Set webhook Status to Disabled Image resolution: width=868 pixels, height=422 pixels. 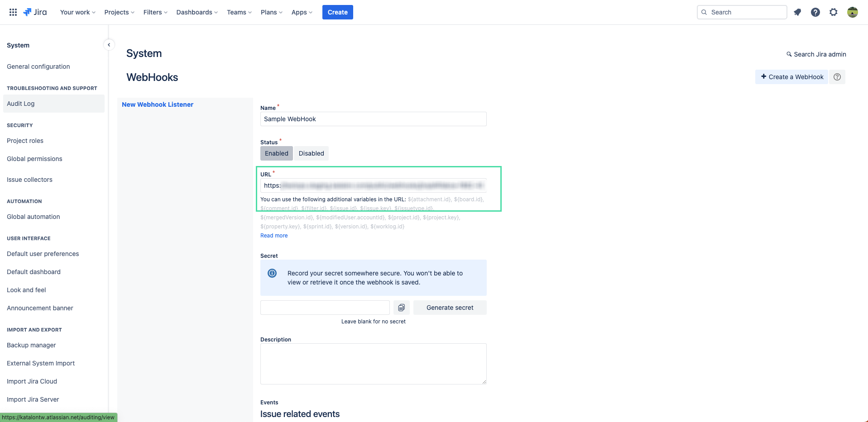[311, 153]
